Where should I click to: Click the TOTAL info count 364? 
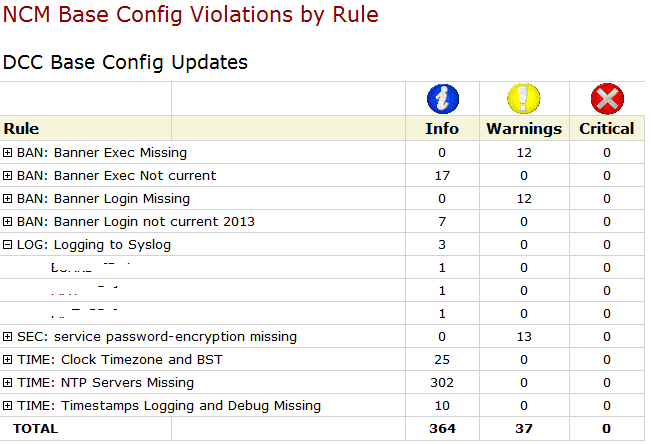(x=442, y=429)
